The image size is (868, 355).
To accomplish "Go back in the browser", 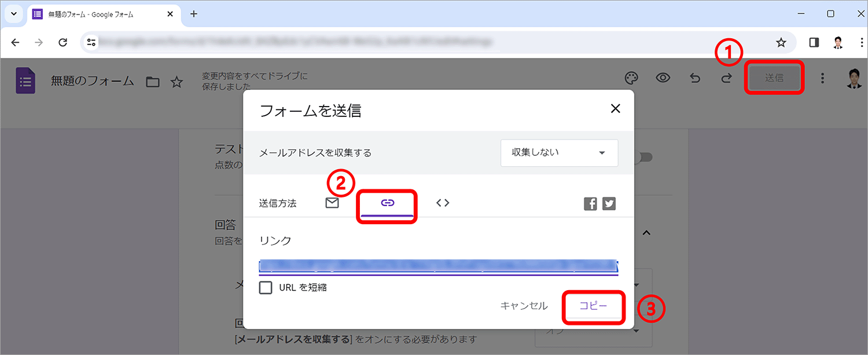I will (x=15, y=42).
